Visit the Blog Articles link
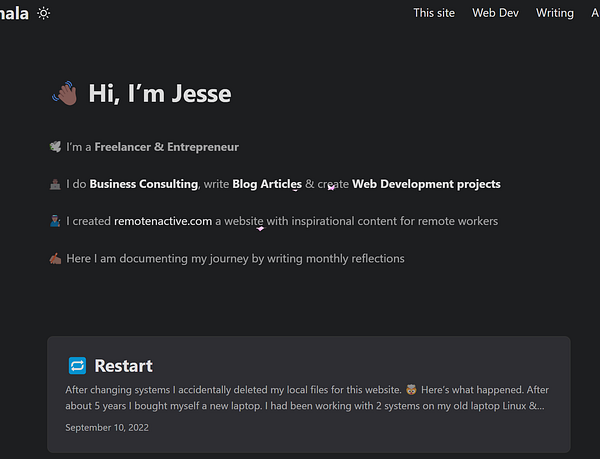This screenshot has width=600, height=459. point(267,184)
